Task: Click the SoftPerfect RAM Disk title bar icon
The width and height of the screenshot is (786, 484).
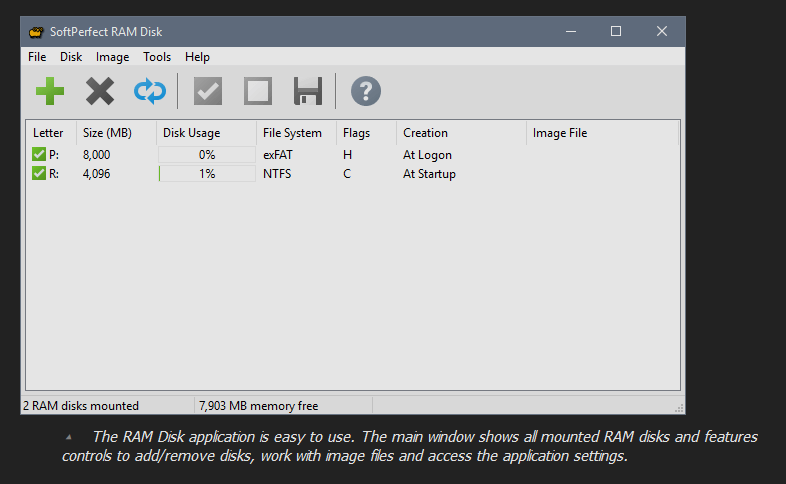Action: (x=36, y=32)
